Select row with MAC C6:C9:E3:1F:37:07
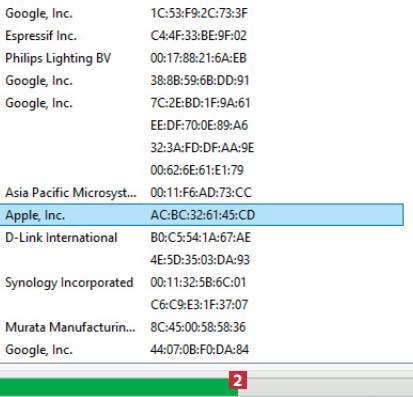413x397 pixels. [x=202, y=305]
